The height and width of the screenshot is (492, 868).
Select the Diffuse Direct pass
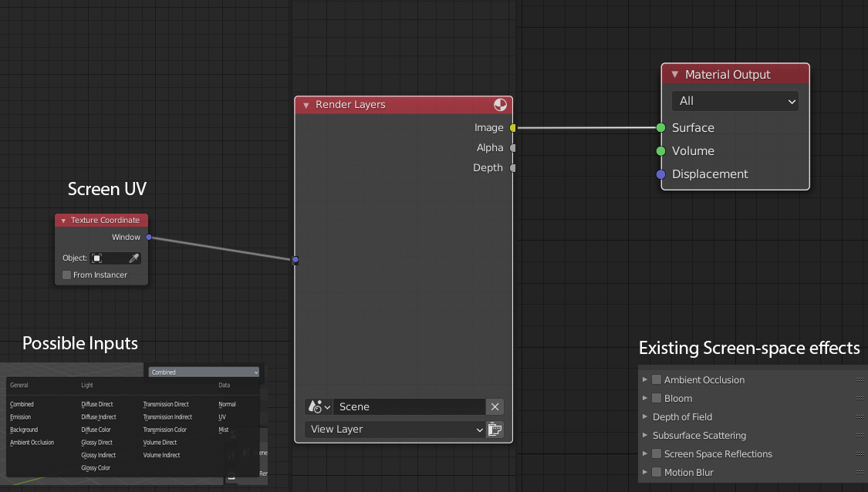97,405
